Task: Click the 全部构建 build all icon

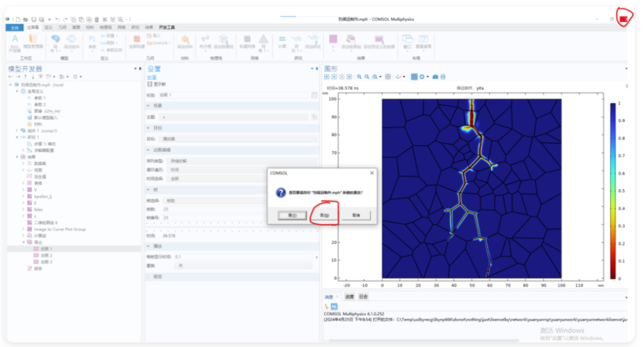Action: (137, 42)
